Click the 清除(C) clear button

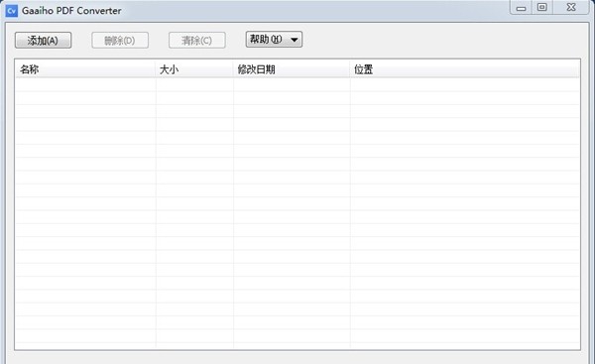pyautogui.click(x=197, y=41)
